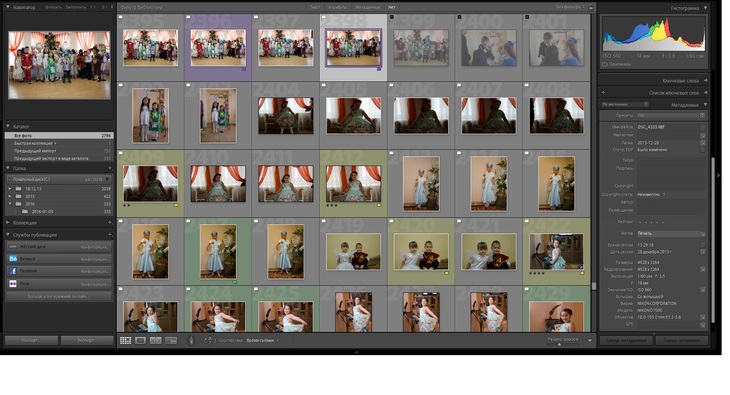Open the Пресеты dropdown in Metadata
Image resolution: width=730 pixels, height=395 pixels.
pos(671,115)
